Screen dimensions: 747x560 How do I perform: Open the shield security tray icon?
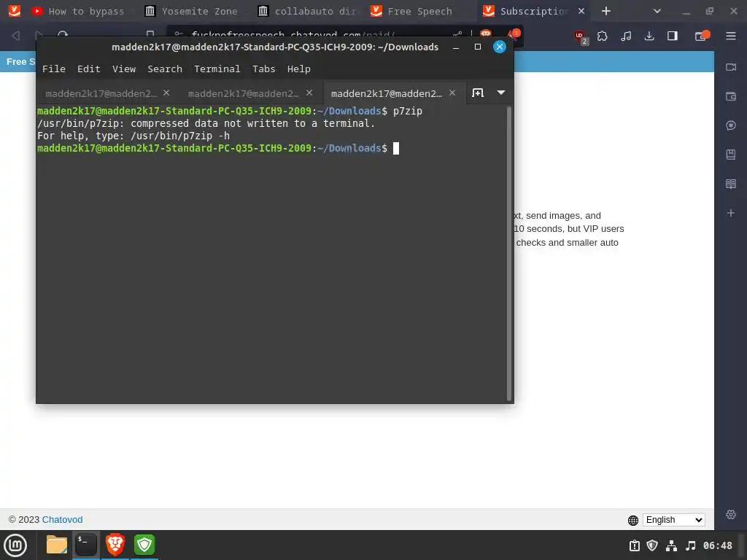tap(652, 545)
